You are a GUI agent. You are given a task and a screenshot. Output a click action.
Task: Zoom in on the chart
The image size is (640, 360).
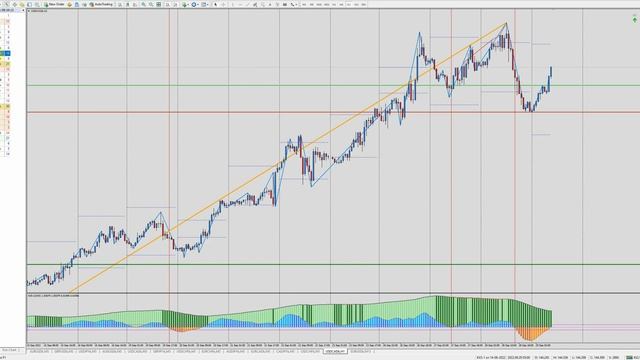pyautogui.click(x=143, y=4)
